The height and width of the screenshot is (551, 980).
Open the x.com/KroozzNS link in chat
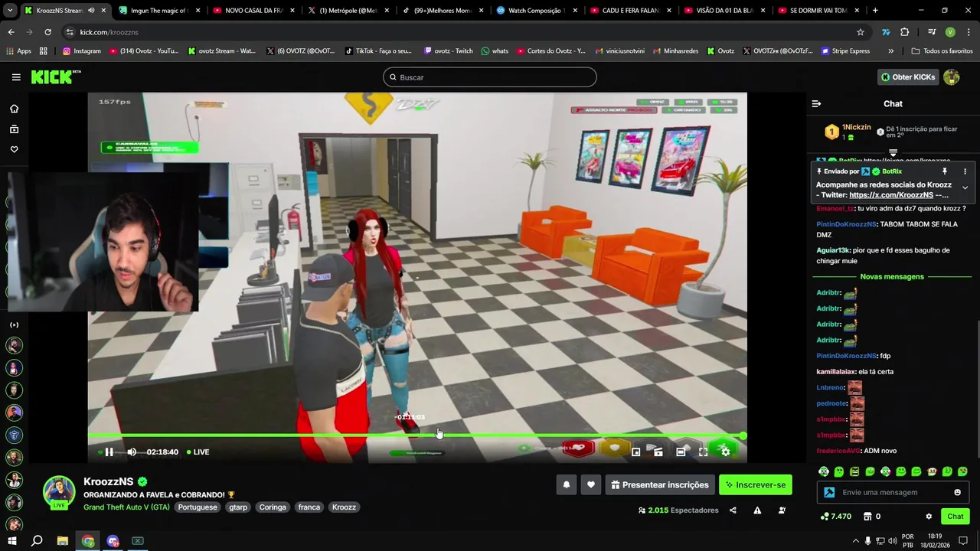(891, 195)
